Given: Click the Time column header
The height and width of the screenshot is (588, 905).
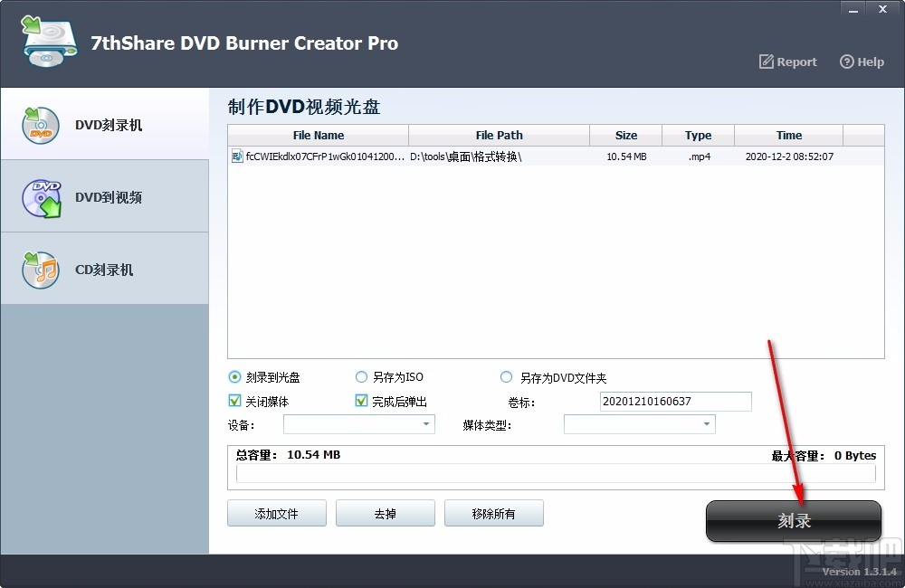Looking at the screenshot, I should [788, 135].
